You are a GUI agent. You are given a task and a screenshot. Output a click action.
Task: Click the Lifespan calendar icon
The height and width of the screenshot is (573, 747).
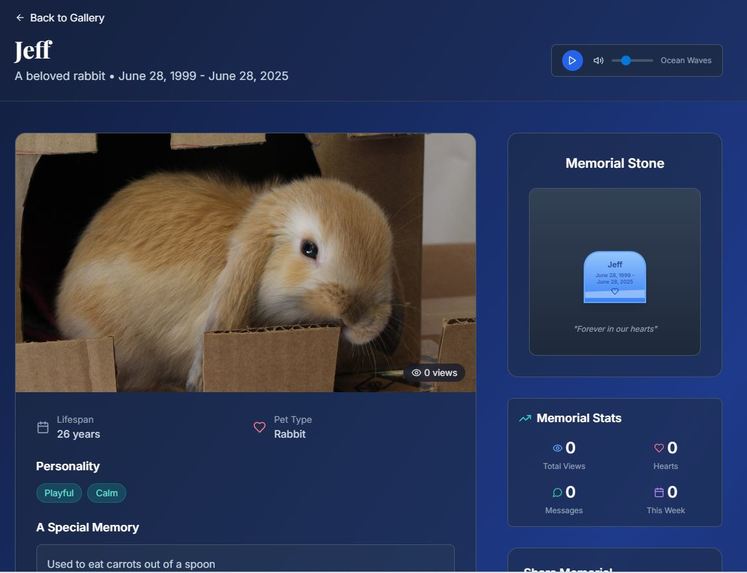[43, 427]
